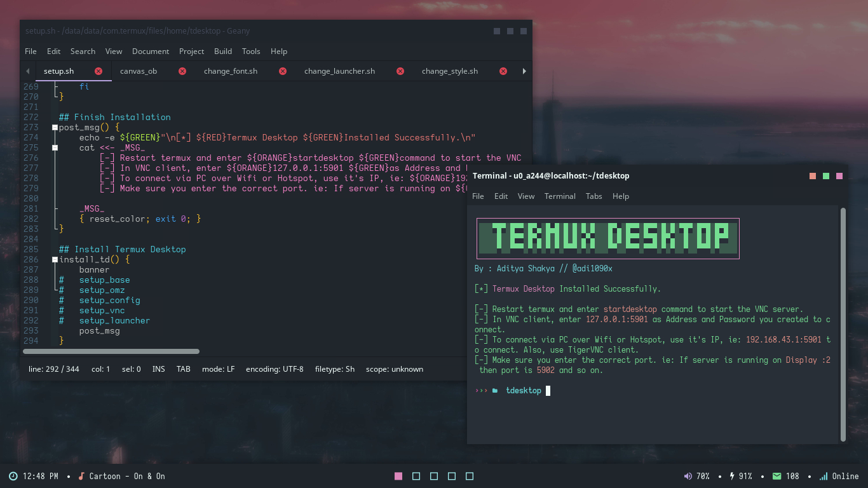Collapse the heredoc fold on the line starting cat <<-

pos(55,147)
